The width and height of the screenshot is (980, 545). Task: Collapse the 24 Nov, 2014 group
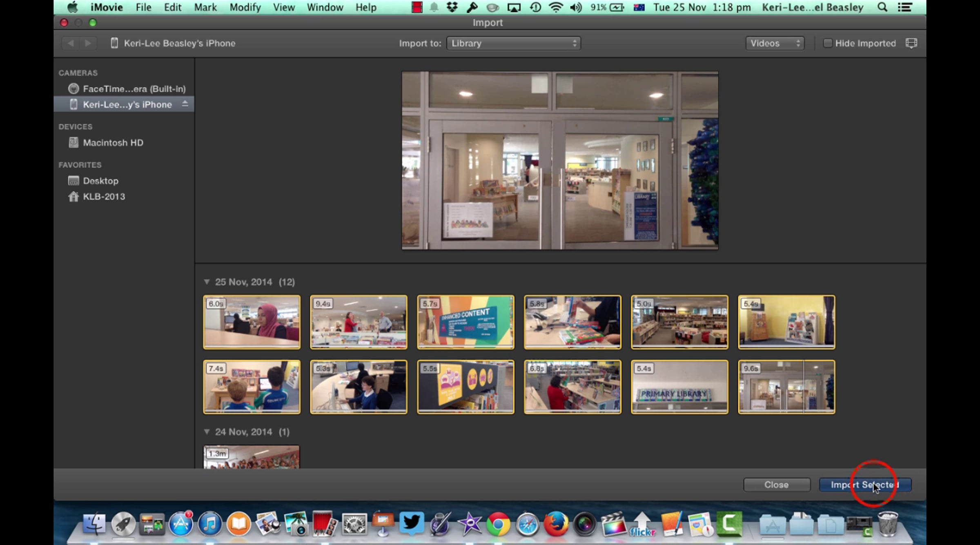click(x=207, y=432)
